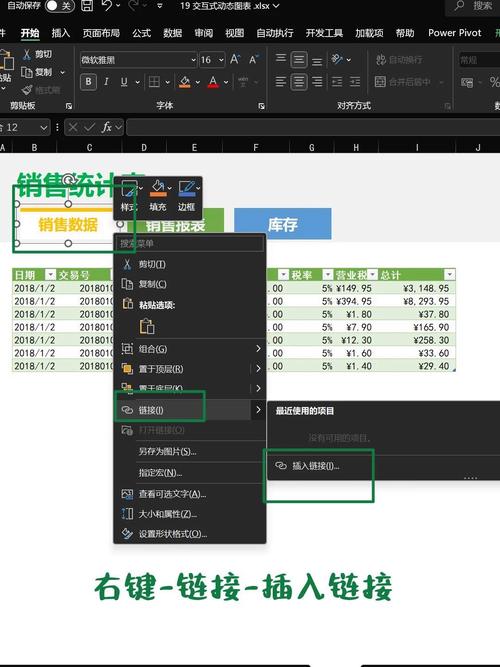
Task: Open the 公式 ribbon tab
Action: (x=141, y=33)
